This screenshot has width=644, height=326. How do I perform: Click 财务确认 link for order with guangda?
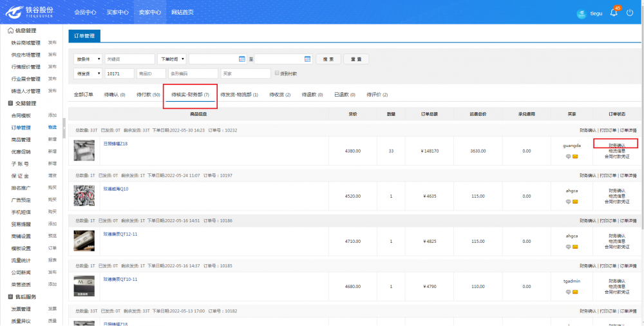coord(616,145)
